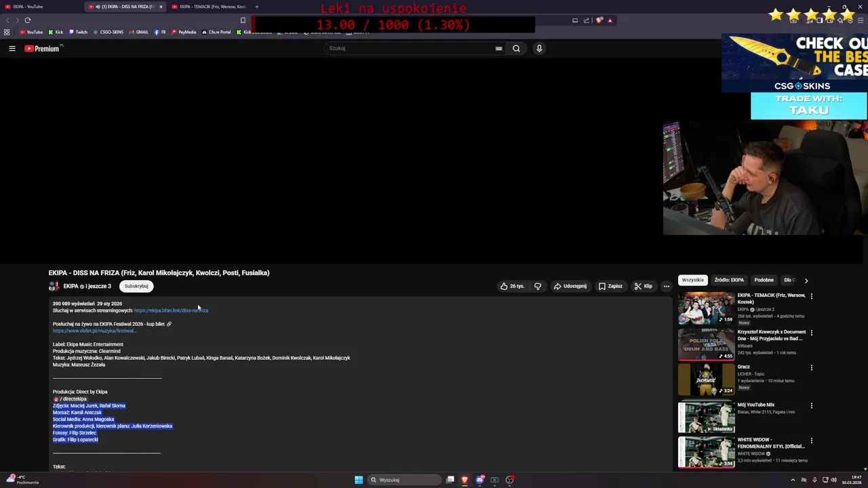Open options menu for Krzysztof Krawczyk video
The image size is (868, 488).
(x=811, y=333)
